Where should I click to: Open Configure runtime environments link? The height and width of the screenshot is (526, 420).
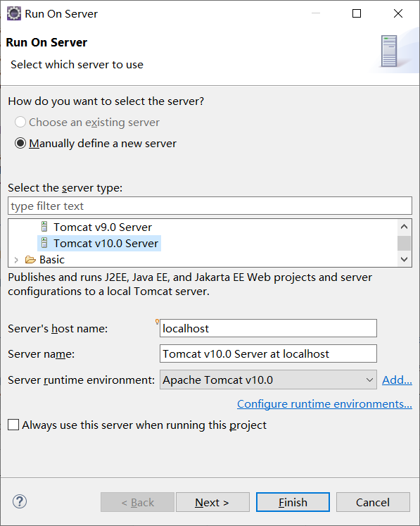(324, 404)
